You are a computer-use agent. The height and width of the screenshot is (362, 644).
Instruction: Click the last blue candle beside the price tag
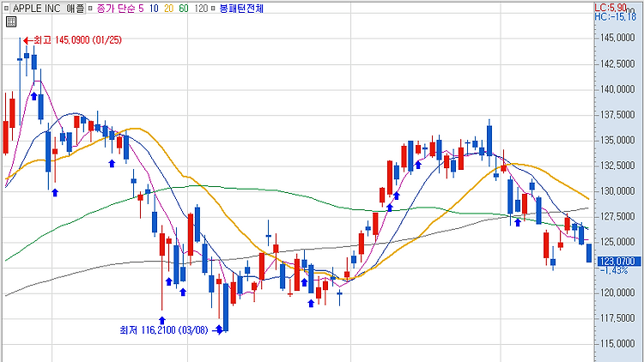click(x=589, y=253)
